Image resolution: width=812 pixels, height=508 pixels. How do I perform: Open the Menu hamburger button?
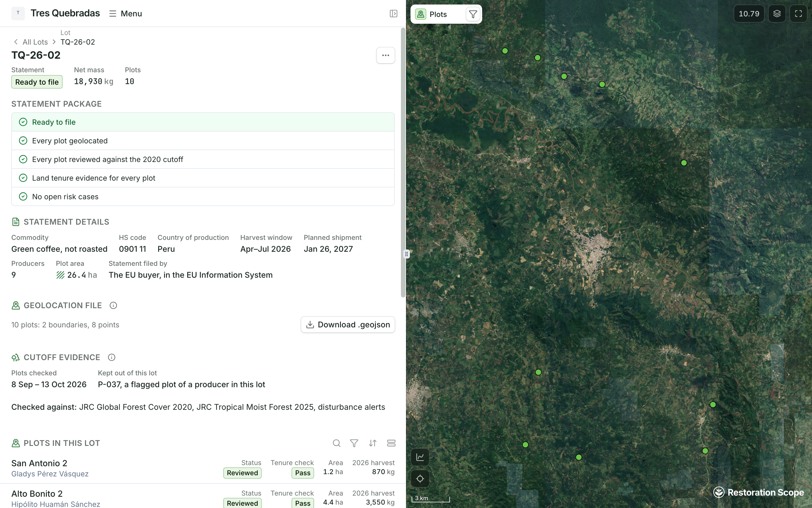point(125,14)
